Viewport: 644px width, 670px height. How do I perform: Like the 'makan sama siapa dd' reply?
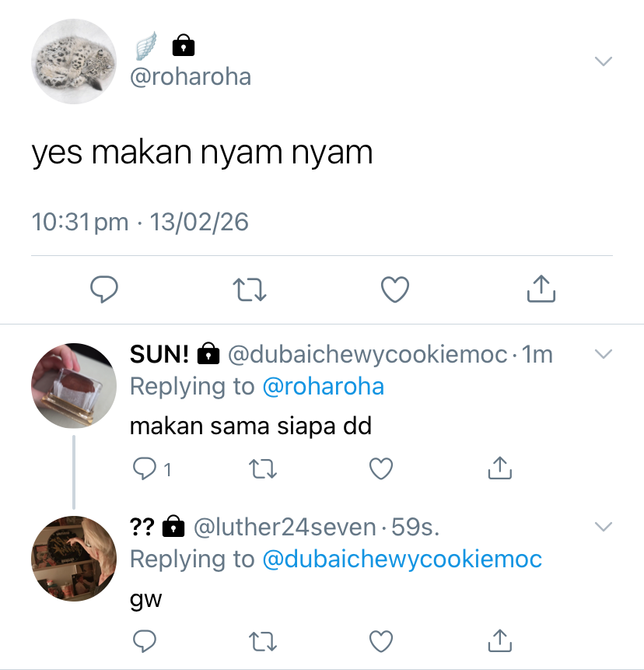coord(381,468)
